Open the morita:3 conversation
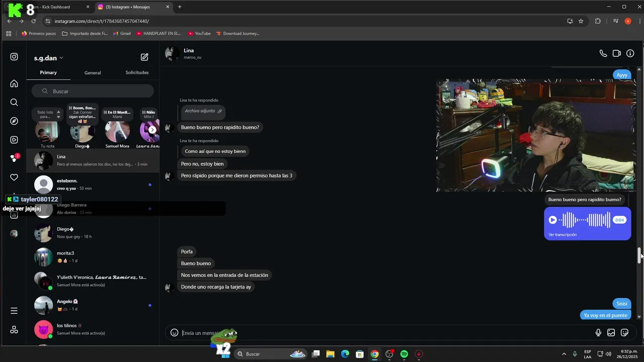 [x=93, y=257]
